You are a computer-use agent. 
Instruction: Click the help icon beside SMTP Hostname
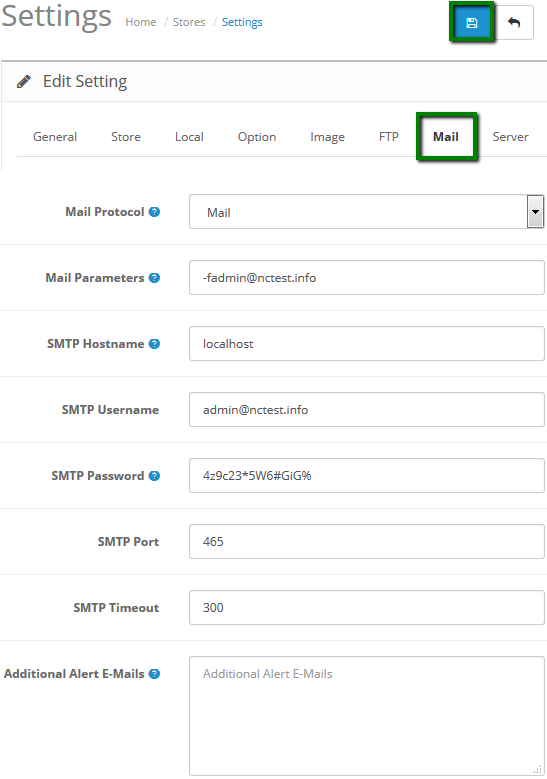click(155, 344)
